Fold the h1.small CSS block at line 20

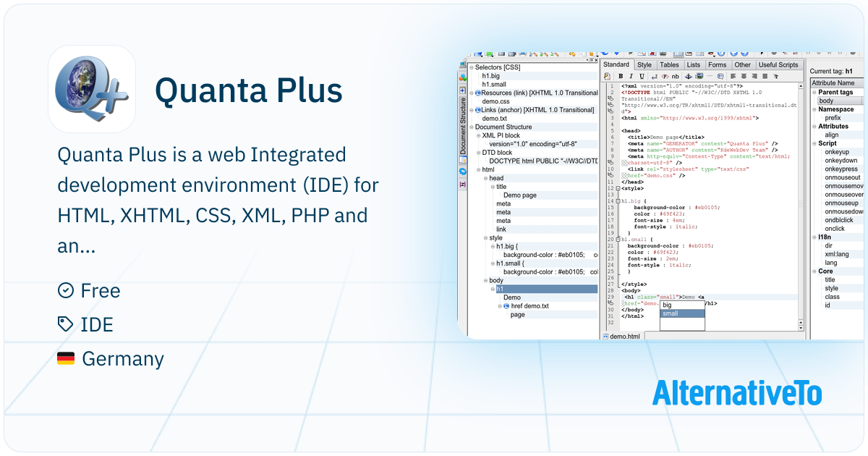pos(618,239)
